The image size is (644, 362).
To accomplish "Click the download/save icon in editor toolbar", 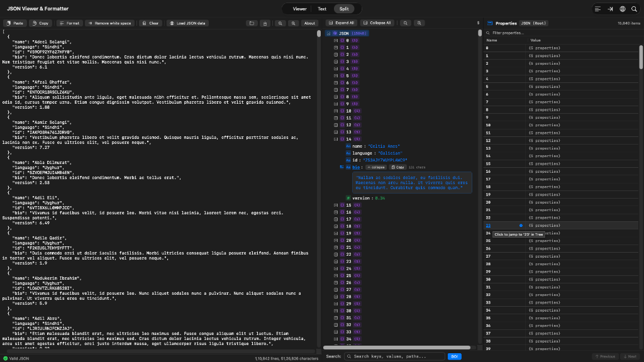I will (x=265, y=23).
